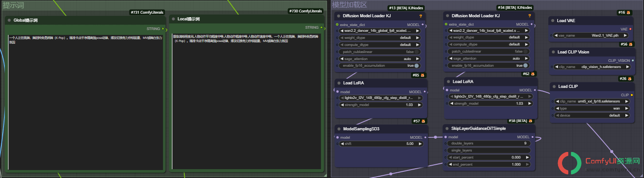644x178 pixels.
Task: Click the #26 fox badge above Load CLIP
Action: [625, 79]
